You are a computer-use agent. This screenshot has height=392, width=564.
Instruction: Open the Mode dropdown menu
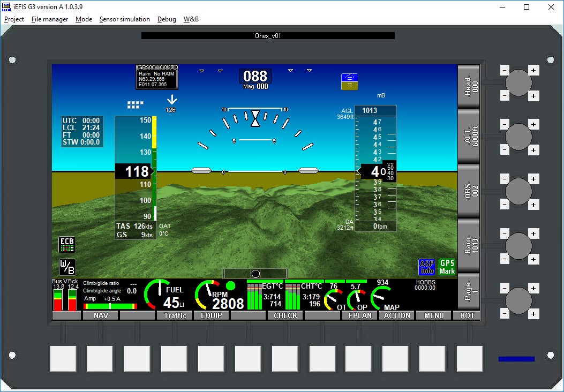tap(84, 19)
